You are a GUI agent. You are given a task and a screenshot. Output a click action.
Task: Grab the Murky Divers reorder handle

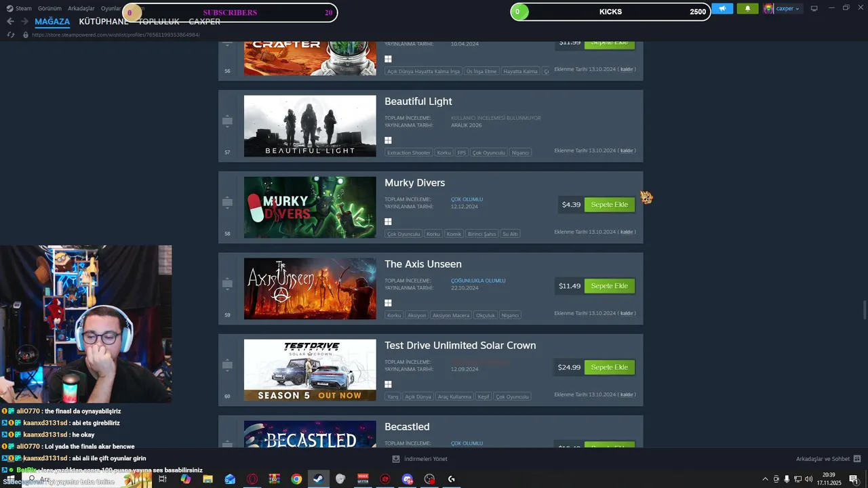point(227,203)
